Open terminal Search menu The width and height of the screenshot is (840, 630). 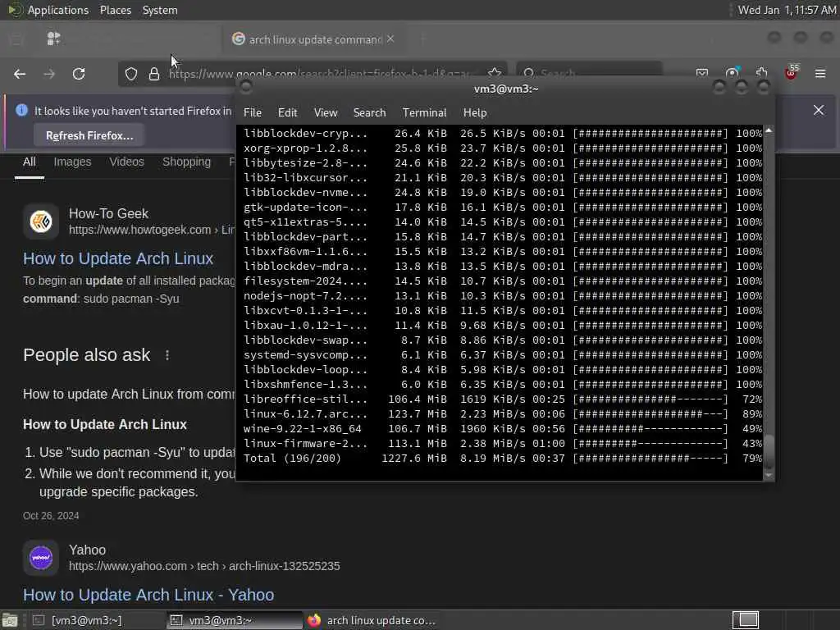(x=370, y=113)
